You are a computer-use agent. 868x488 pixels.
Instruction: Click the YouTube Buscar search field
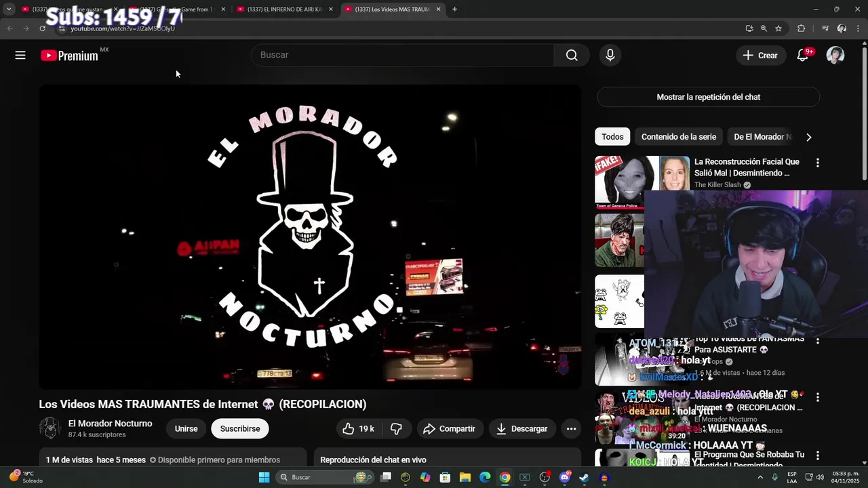(x=403, y=55)
